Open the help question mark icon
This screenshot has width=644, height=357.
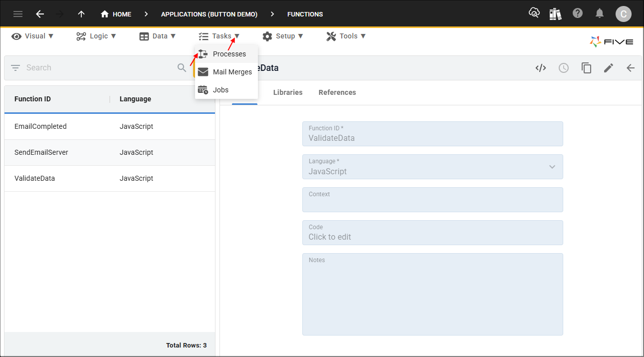[578, 13]
